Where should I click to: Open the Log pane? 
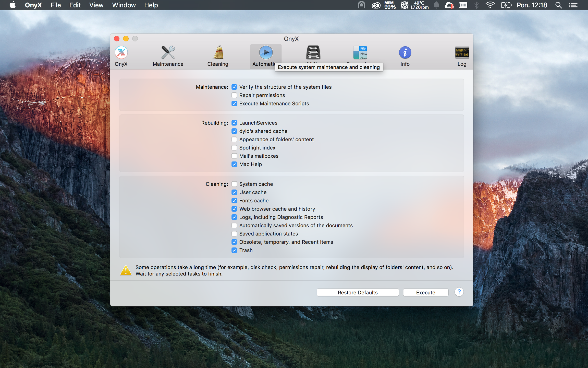(462, 56)
